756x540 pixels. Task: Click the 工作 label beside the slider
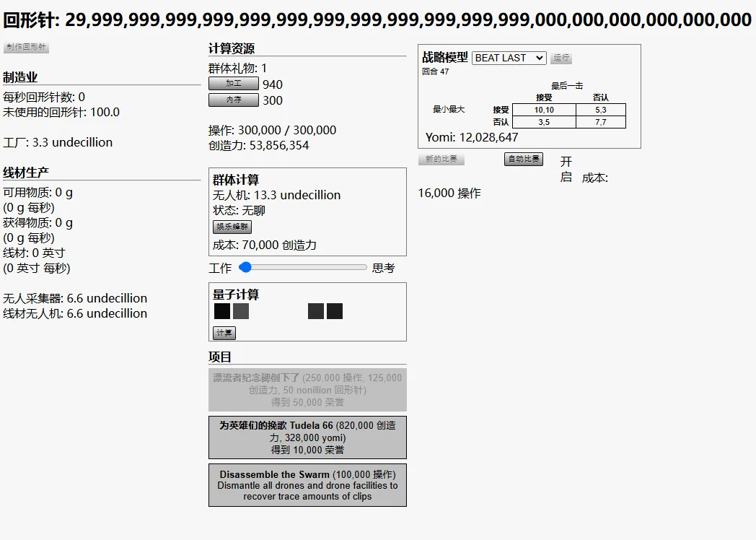(220, 269)
